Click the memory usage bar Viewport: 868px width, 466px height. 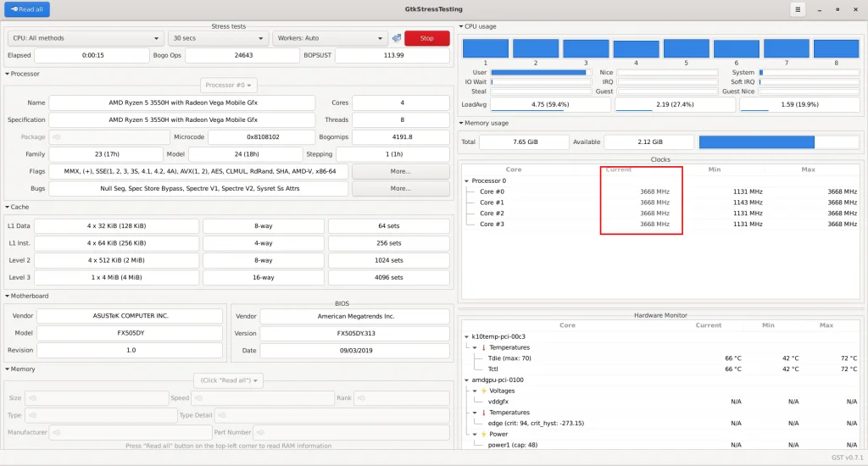[x=778, y=142]
